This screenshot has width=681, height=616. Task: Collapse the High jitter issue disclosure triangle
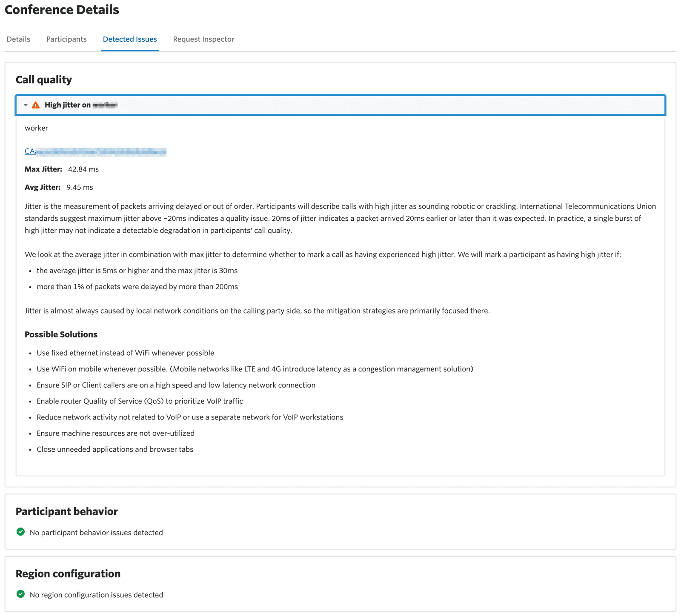[26, 105]
